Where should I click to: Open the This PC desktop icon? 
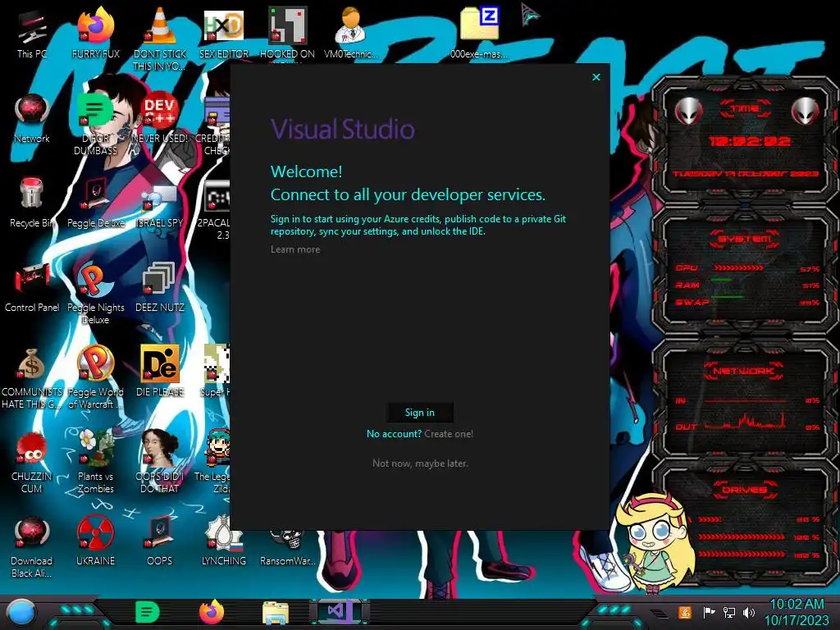coord(32,34)
